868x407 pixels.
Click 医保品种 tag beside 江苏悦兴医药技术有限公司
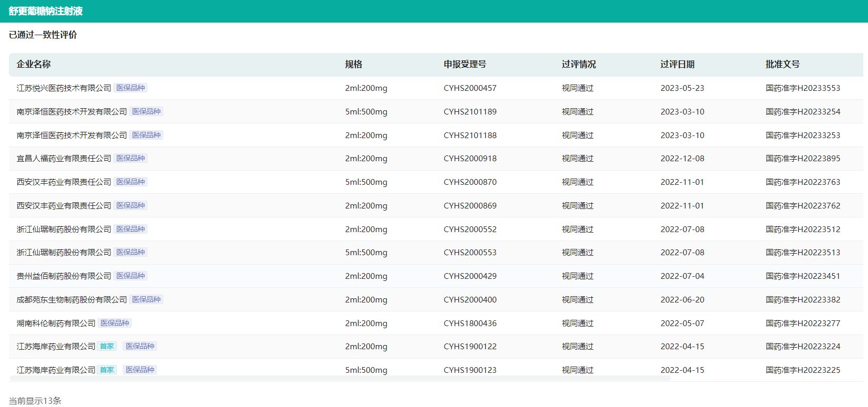130,88
